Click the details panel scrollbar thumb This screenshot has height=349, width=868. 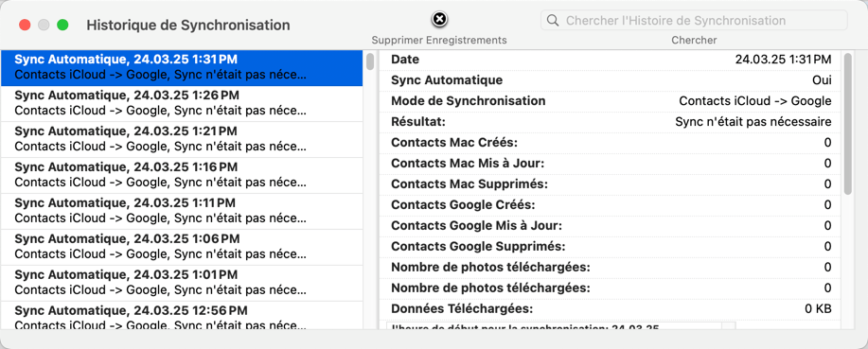[848, 123]
